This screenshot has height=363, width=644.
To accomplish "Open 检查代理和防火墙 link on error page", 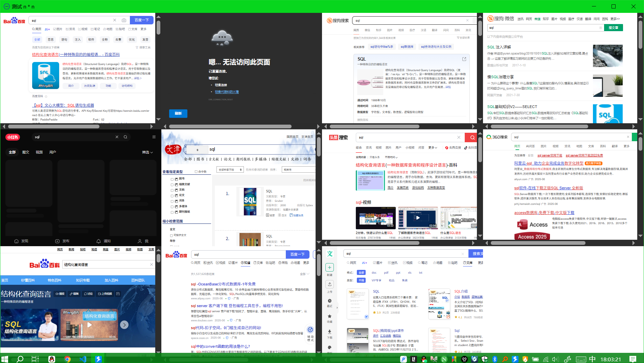I will pos(227,92).
